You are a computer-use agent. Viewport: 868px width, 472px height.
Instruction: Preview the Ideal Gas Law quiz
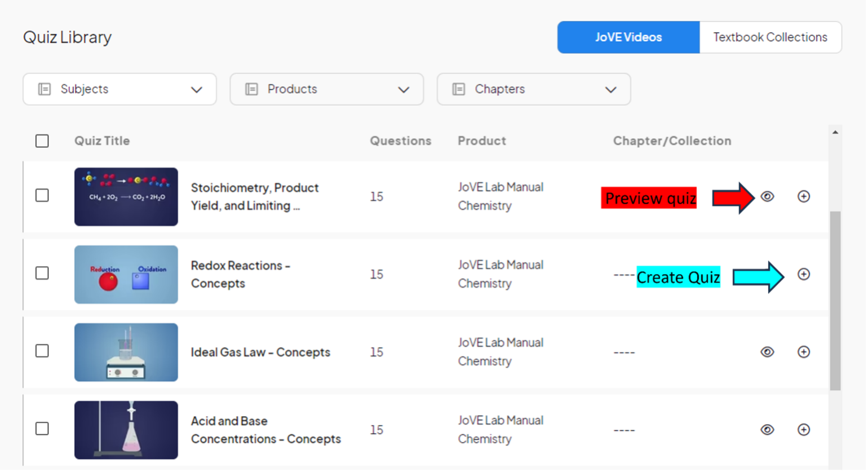(767, 352)
